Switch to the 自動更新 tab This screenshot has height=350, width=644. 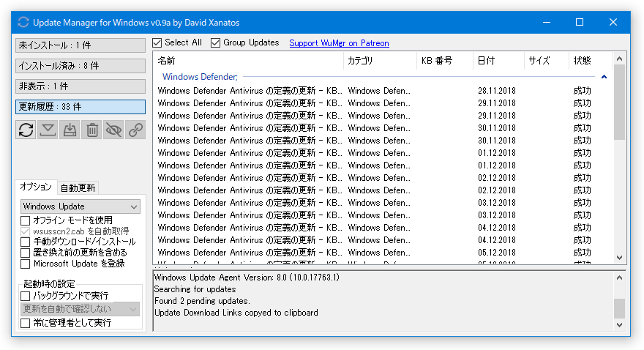78,188
